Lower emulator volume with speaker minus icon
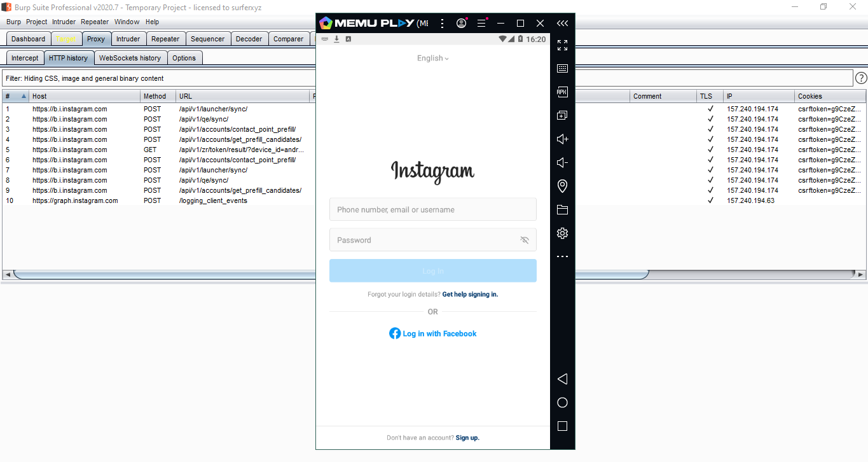868x462 pixels. coord(562,163)
